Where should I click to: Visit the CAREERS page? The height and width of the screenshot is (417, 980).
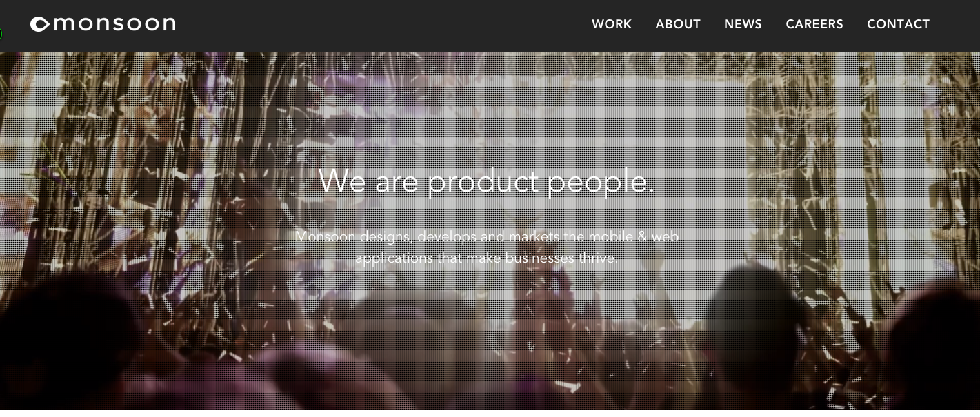pos(814,24)
